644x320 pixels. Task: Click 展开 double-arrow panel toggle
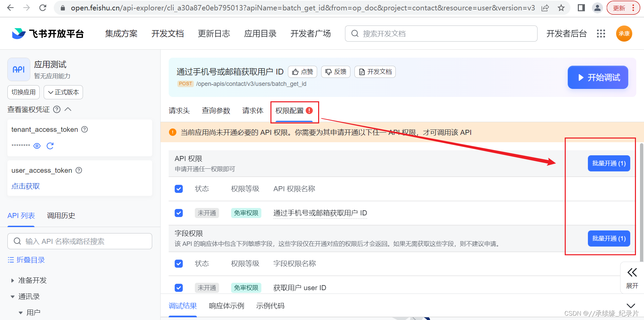click(632, 278)
